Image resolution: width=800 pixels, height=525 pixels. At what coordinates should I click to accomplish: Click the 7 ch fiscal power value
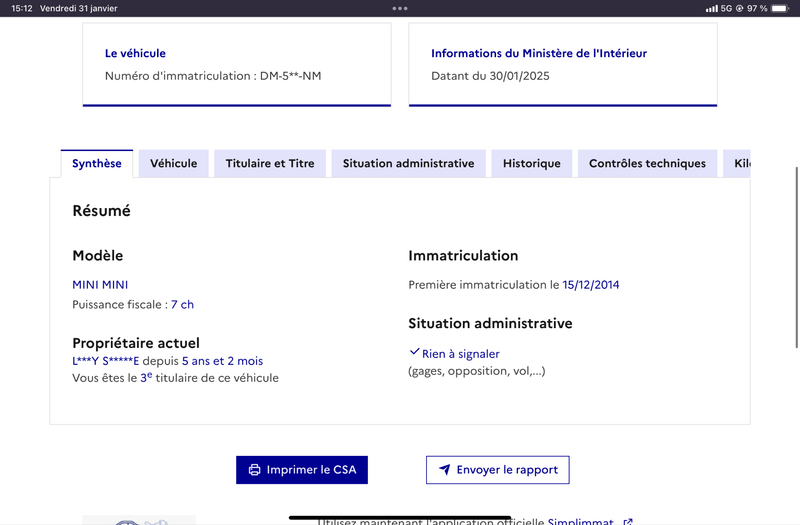tap(182, 305)
